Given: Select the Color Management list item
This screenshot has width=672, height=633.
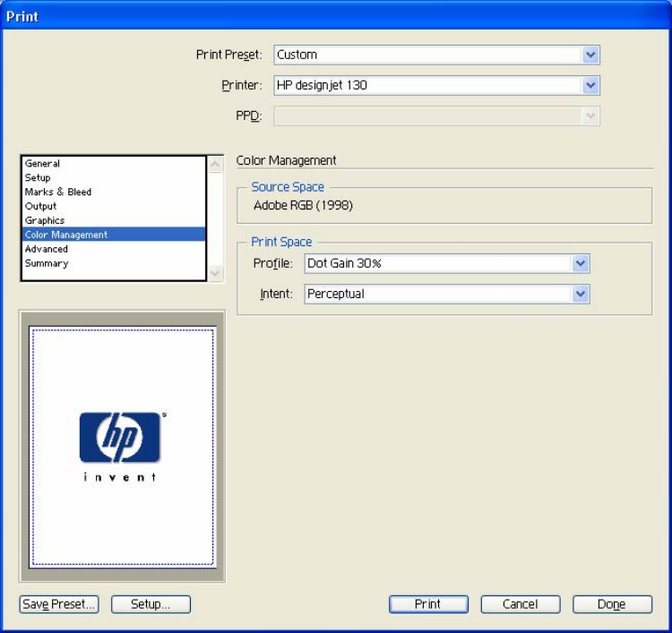Looking at the screenshot, I should [x=66, y=235].
